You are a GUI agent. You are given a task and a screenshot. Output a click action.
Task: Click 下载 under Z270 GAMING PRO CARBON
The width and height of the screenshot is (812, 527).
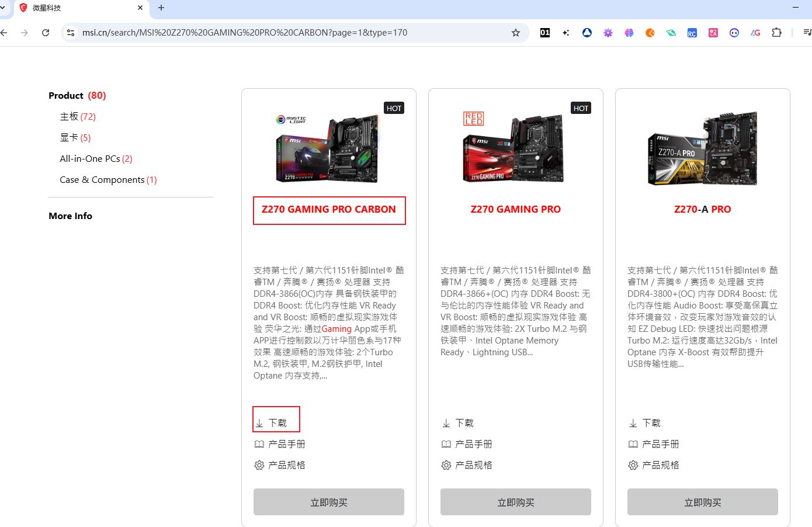(271, 423)
